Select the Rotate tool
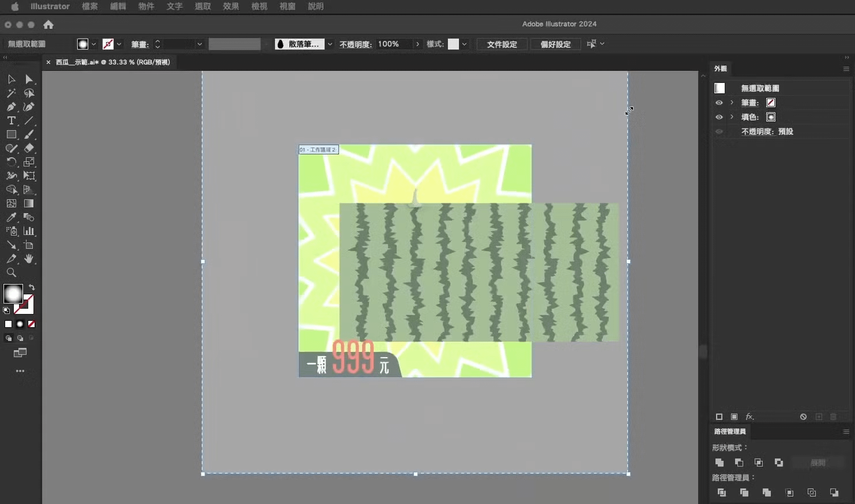The height and width of the screenshot is (504, 855). 11,162
